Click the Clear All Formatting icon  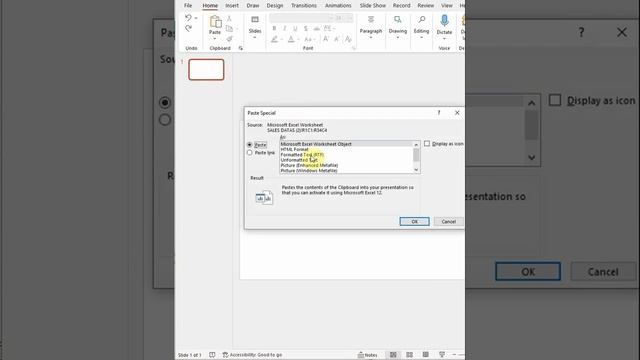tap(348, 39)
